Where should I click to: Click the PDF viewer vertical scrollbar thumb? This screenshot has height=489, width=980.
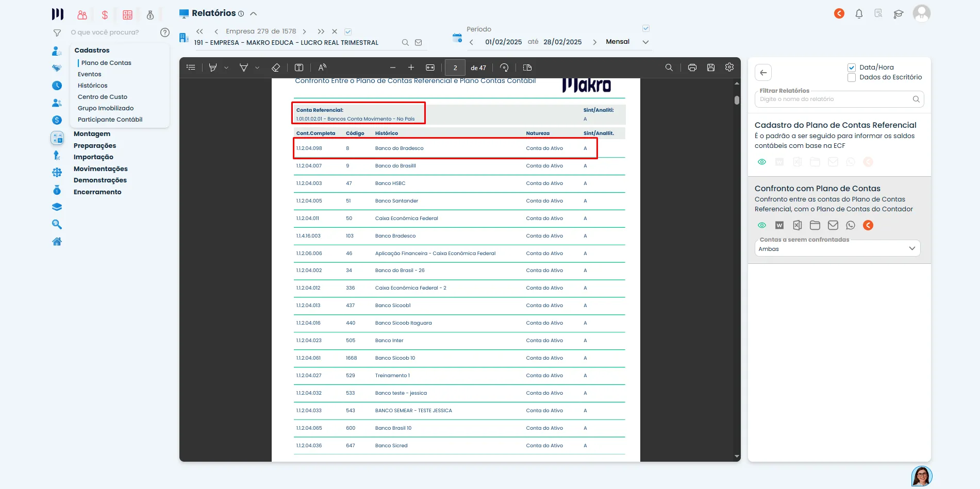click(737, 100)
